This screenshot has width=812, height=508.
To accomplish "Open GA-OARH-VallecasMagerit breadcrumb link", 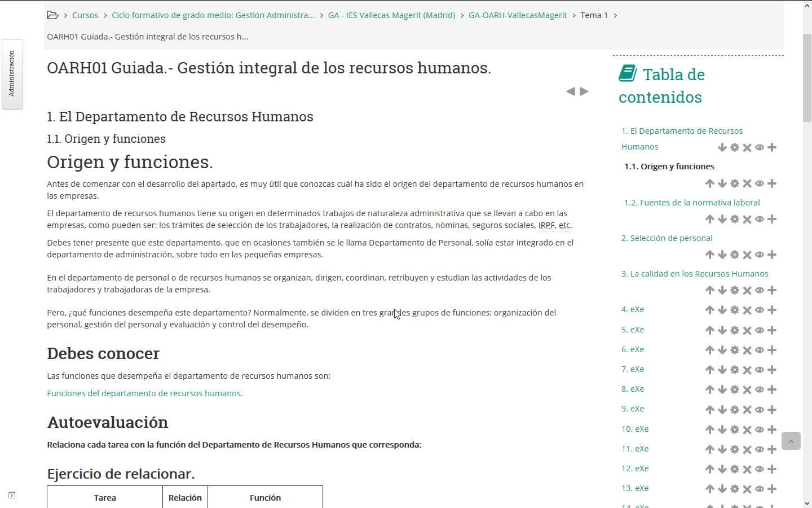I will (x=518, y=15).
